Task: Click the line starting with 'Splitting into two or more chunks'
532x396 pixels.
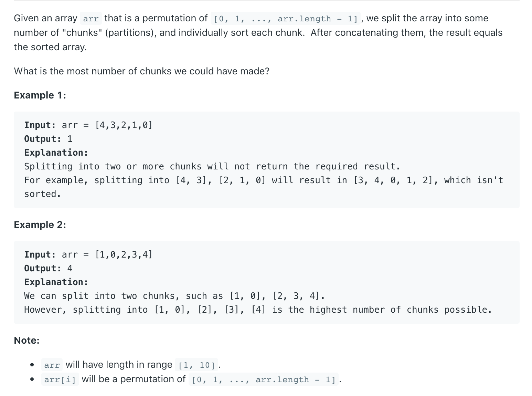Action: click(x=212, y=166)
